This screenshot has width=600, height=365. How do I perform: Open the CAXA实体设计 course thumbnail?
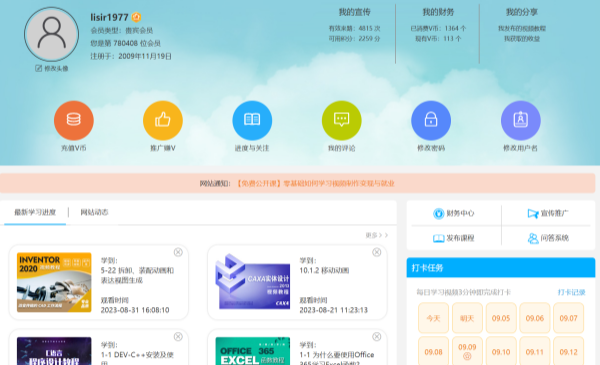coord(253,281)
